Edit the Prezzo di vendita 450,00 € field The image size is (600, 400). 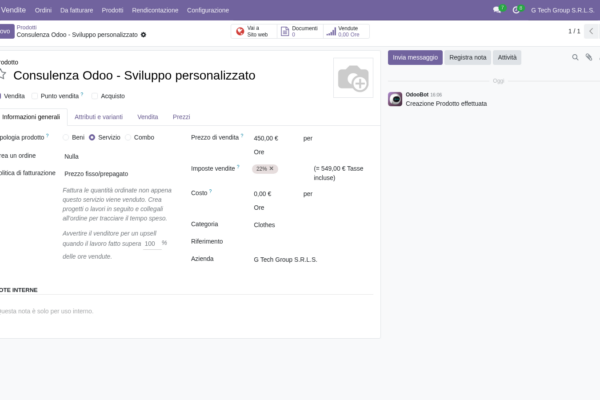tap(275, 138)
